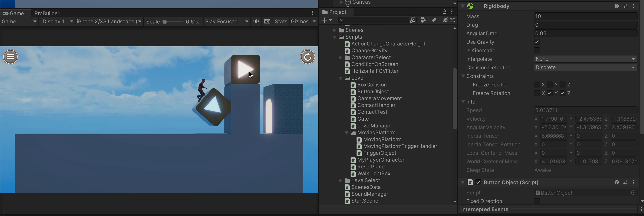Viewport: 644px width, 216px height.
Task: Open Rigidbody component help
Action: click(x=616, y=6)
